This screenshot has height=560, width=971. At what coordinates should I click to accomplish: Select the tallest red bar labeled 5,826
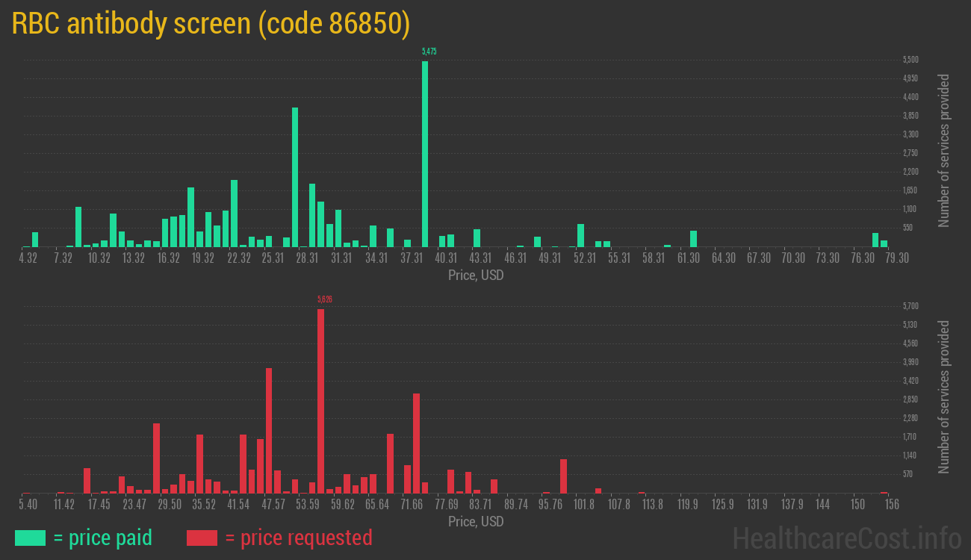tap(320, 401)
